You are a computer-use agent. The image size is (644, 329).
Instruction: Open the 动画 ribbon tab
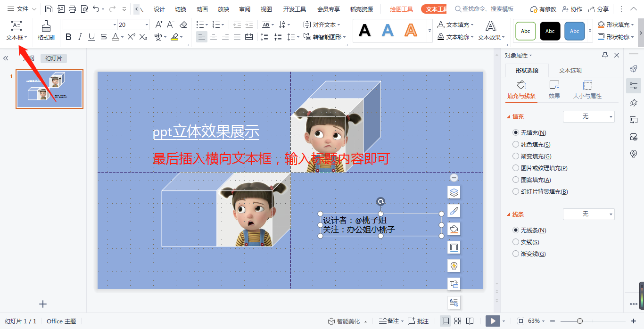(202, 9)
